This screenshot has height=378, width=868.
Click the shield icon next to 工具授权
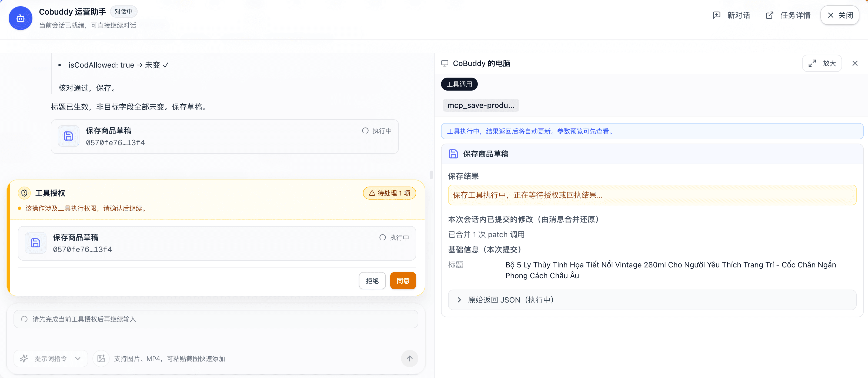pyautogui.click(x=24, y=193)
